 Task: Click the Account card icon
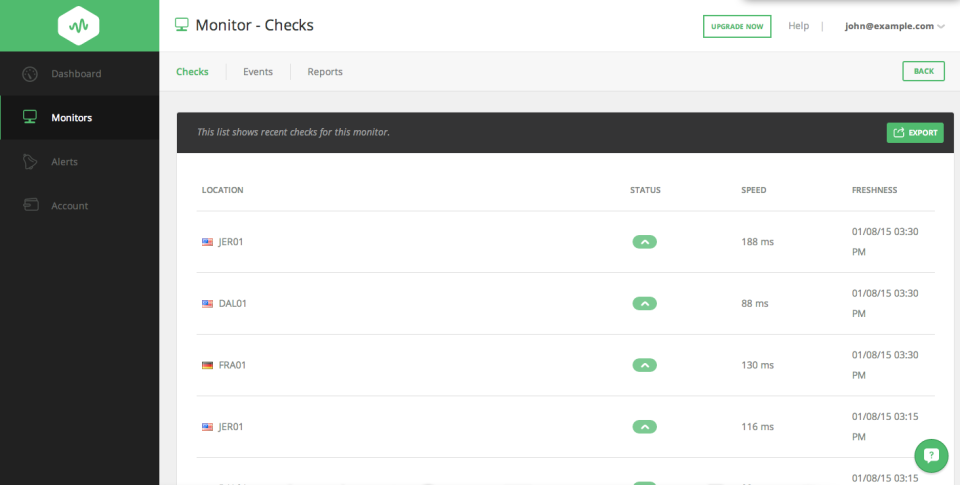click(30, 206)
